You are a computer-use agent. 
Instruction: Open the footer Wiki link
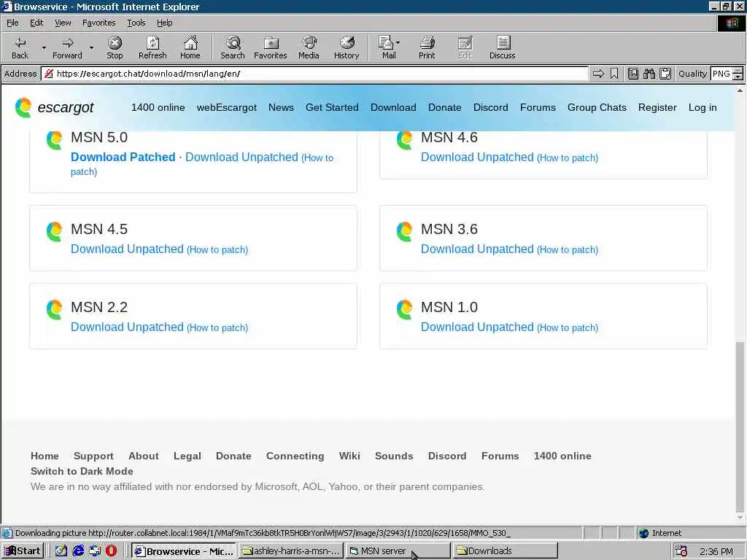tap(349, 456)
